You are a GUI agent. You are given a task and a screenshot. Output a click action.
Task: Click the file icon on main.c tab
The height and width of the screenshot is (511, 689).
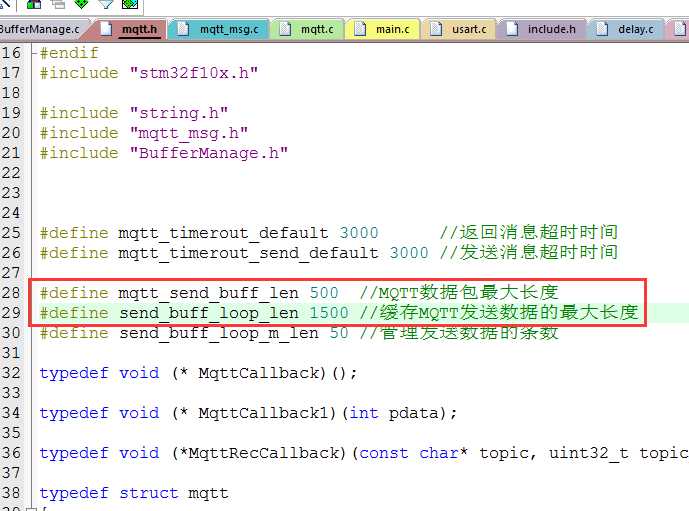(360, 29)
